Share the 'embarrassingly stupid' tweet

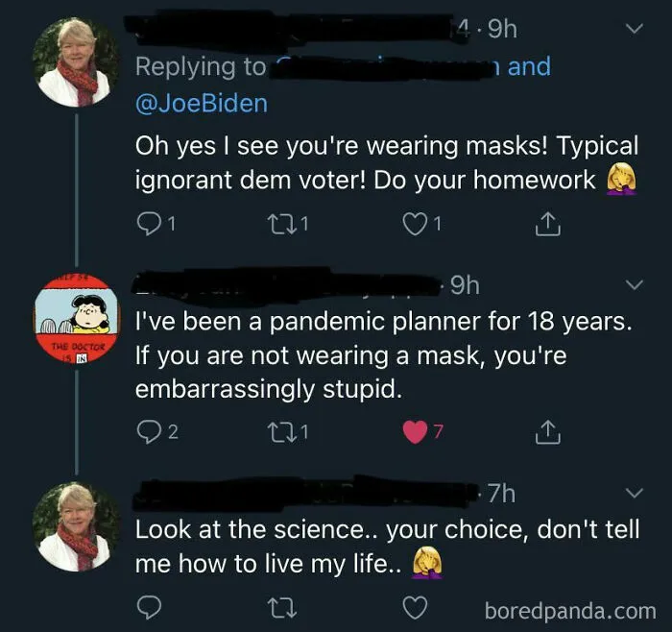[x=548, y=431]
